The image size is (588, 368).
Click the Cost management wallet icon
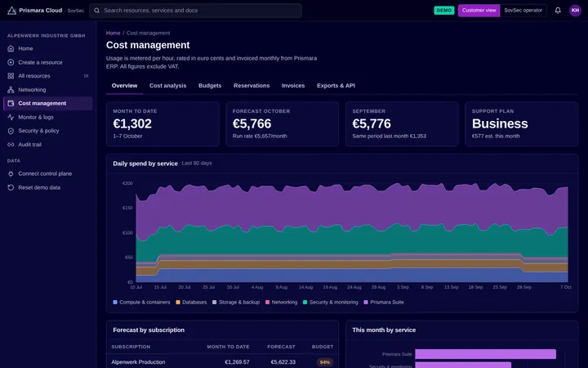[11, 103]
